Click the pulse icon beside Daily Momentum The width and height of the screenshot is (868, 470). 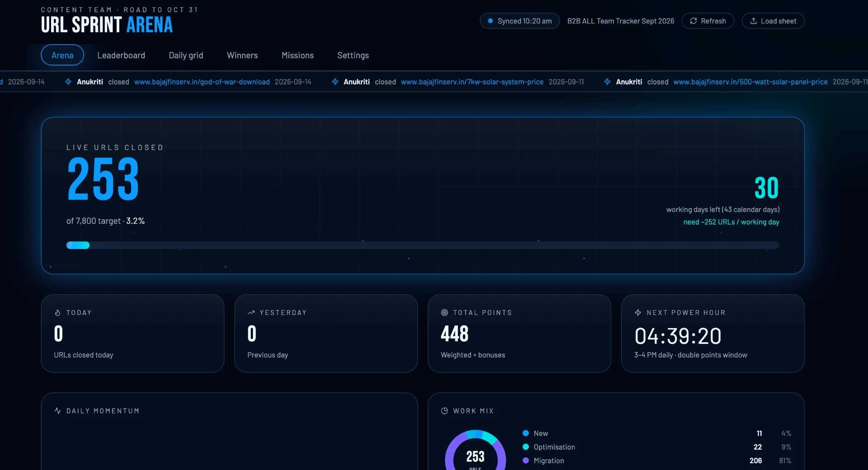[57, 411]
